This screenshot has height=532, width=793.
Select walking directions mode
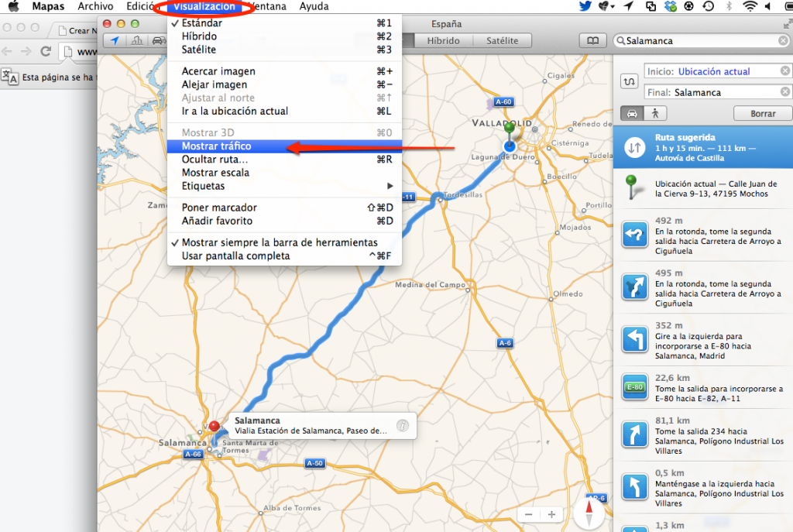tap(655, 113)
